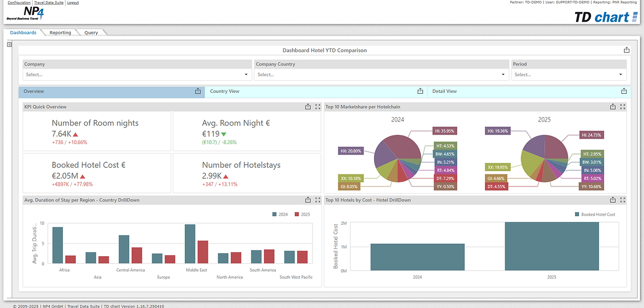Open the Configuration link
This screenshot has width=644, height=308.
(19, 3)
